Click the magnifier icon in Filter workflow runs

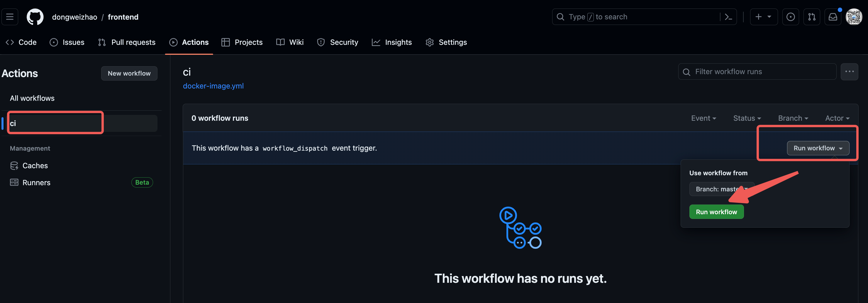[x=686, y=72]
